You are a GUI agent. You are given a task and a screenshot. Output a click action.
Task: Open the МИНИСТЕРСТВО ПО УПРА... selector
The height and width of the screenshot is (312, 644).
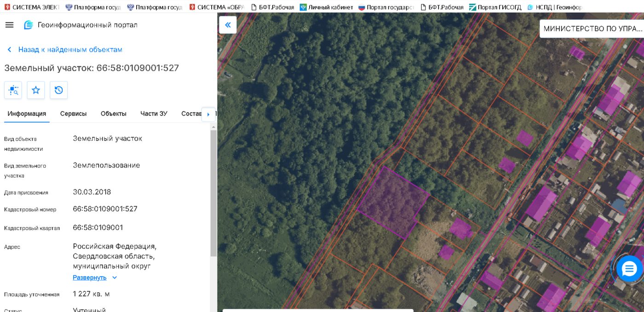click(592, 29)
